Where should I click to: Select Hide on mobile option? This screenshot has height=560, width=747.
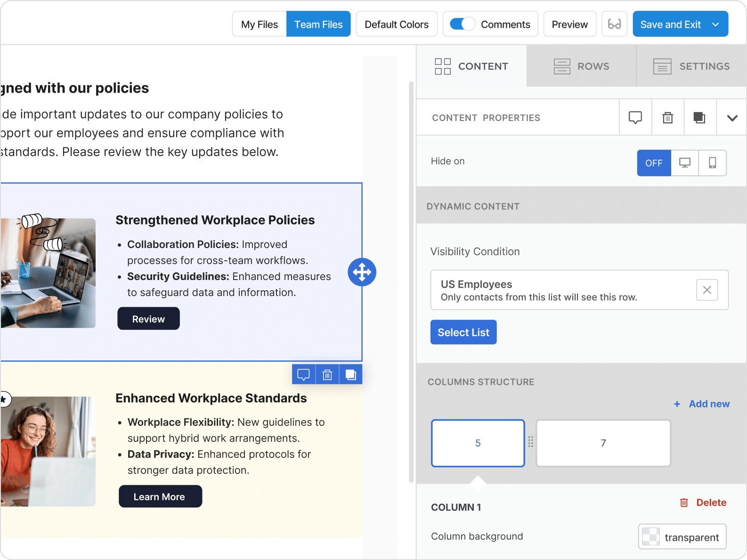(x=712, y=163)
